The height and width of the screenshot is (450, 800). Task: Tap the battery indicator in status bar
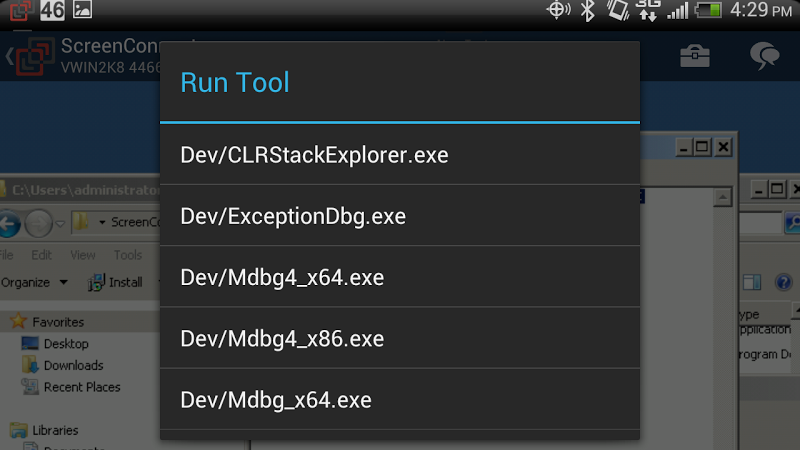tap(709, 11)
